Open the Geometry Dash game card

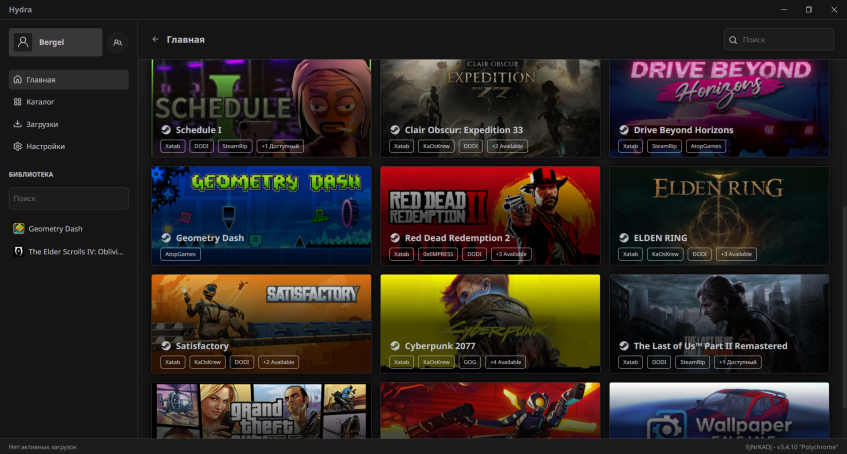tap(261, 216)
